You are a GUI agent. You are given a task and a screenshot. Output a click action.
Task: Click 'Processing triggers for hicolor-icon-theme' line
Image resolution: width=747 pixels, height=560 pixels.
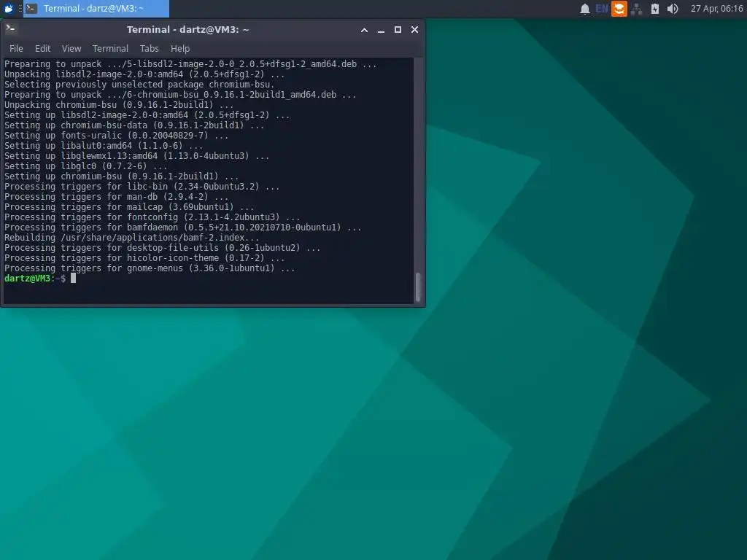point(144,257)
